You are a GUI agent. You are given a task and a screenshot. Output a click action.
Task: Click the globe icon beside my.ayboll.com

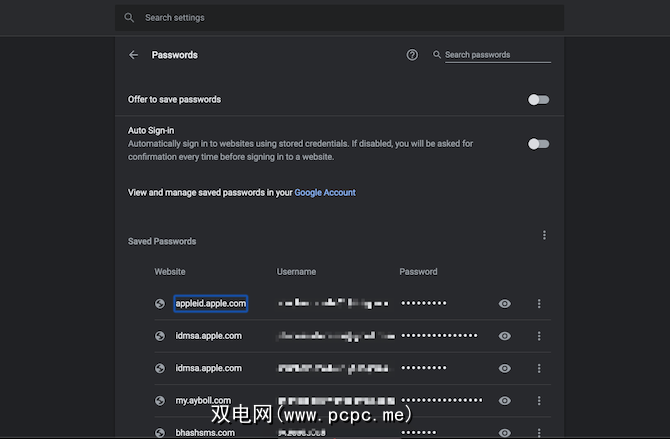(x=160, y=400)
